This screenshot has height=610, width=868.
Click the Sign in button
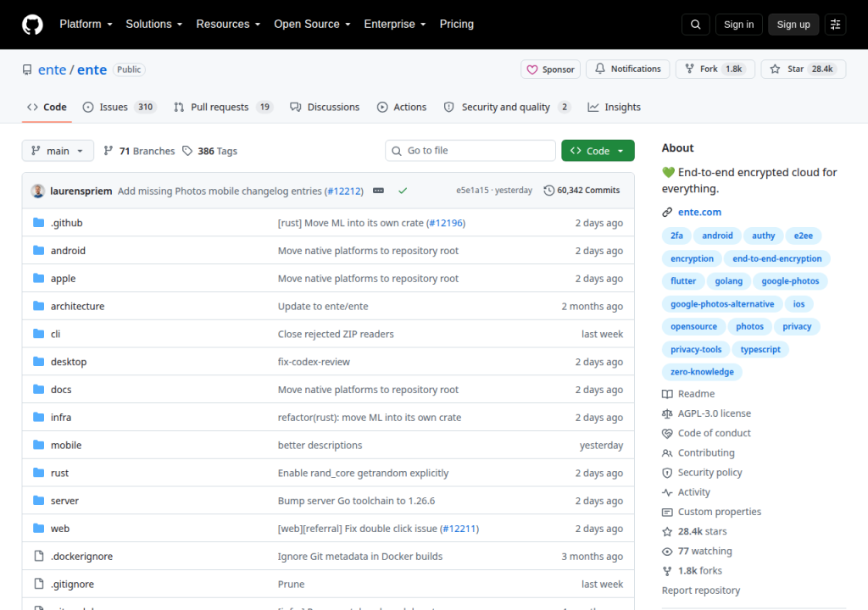(738, 25)
